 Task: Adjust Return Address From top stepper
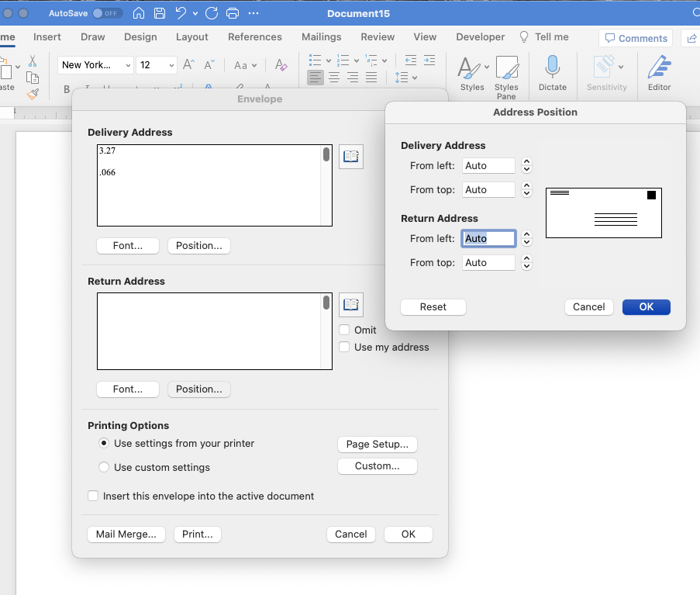click(x=527, y=263)
